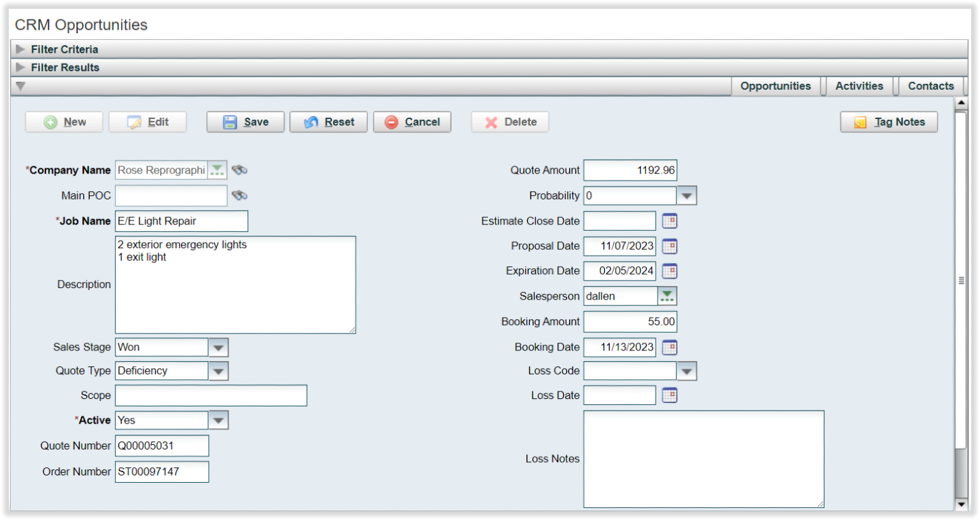Open calendar picker for Loss Date
The width and height of the screenshot is (980, 520).
tap(669, 396)
